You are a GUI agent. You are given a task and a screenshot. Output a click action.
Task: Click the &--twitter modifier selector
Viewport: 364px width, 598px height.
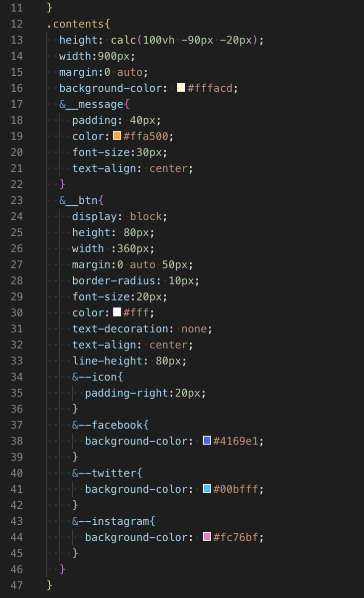[x=104, y=473]
